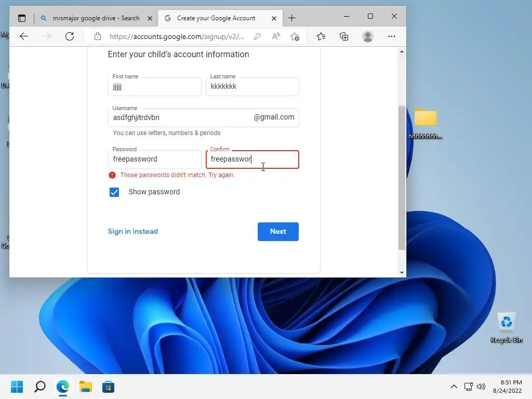Edit the Username field
This screenshot has height=399, width=532.
tap(204, 118)
